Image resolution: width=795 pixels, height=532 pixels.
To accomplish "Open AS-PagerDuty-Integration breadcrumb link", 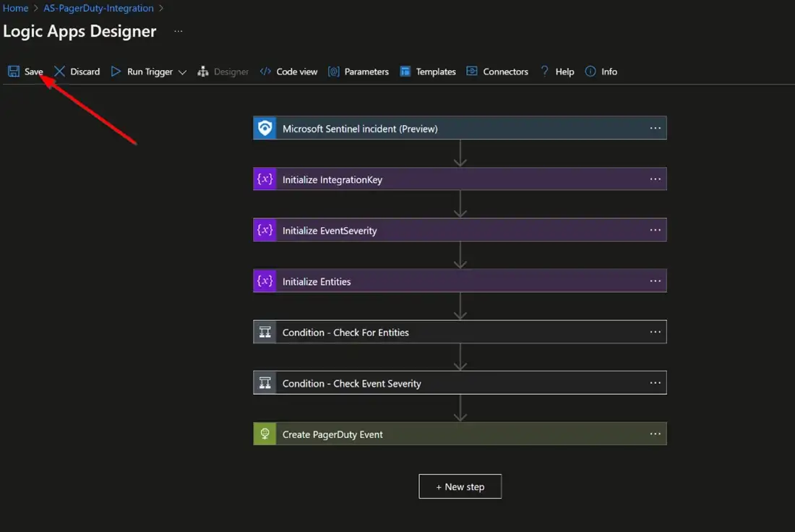I will (x=98, y=9).
